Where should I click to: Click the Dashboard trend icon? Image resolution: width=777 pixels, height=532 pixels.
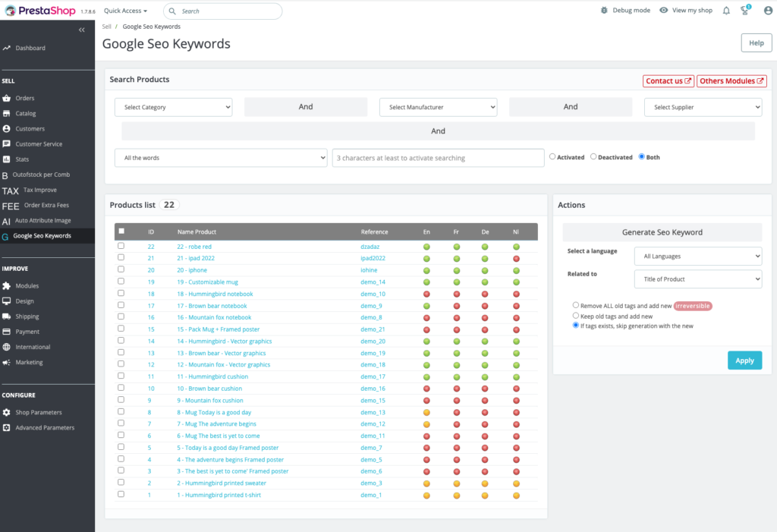pyautogui.click(x=6, y=48)
